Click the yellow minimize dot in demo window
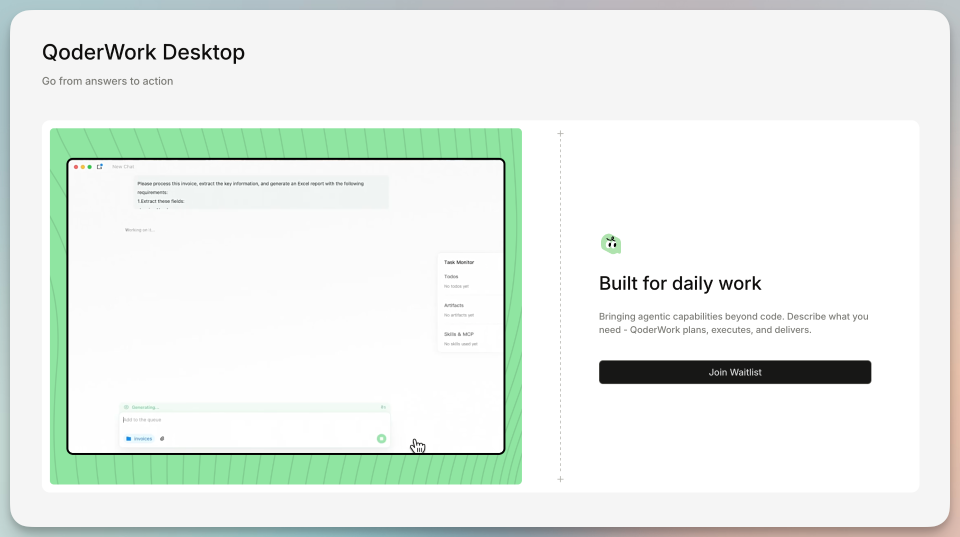This screenshot has width=960, height=537. tap(83, 167)
